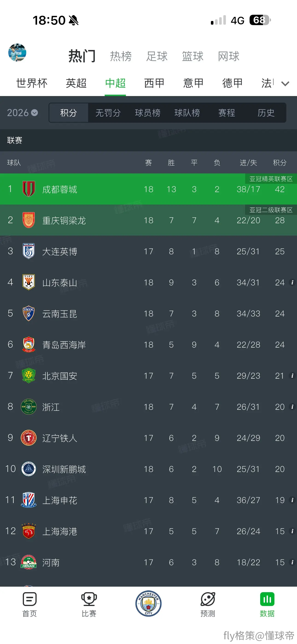Image resolution: width=297 pixels, height=644 pixels.
Task: Tap info icon beside 浙江 points
Action: tap(292, 407)
